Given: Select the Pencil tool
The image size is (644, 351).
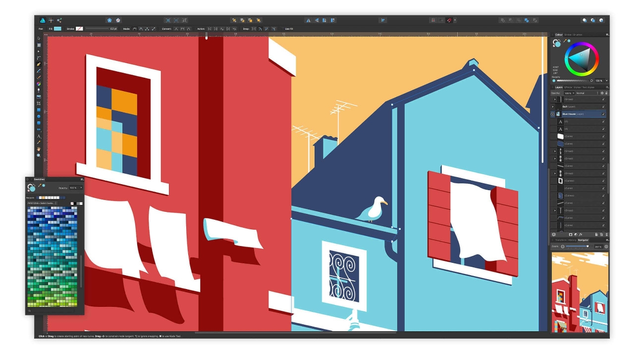Looking at the screenshot, I should click(x=40, y=71).
